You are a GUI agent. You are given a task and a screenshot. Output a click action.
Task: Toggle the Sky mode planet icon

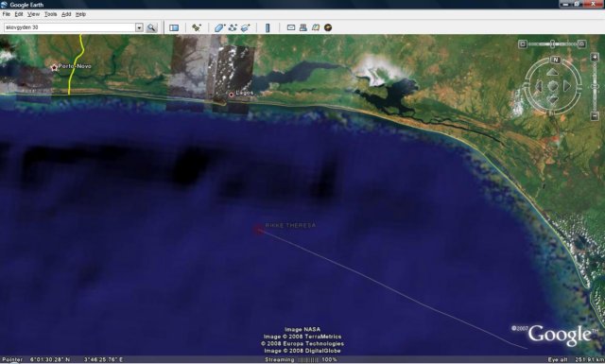[328, 27]
